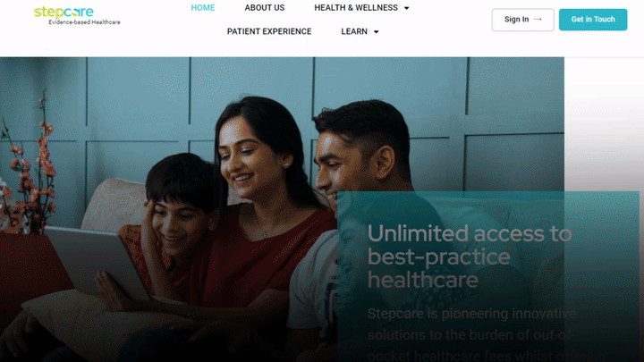Click the orange flower branch in the photo

29,173
